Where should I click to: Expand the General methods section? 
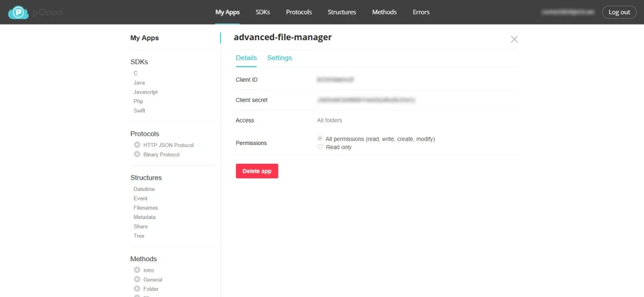(137, 279)
